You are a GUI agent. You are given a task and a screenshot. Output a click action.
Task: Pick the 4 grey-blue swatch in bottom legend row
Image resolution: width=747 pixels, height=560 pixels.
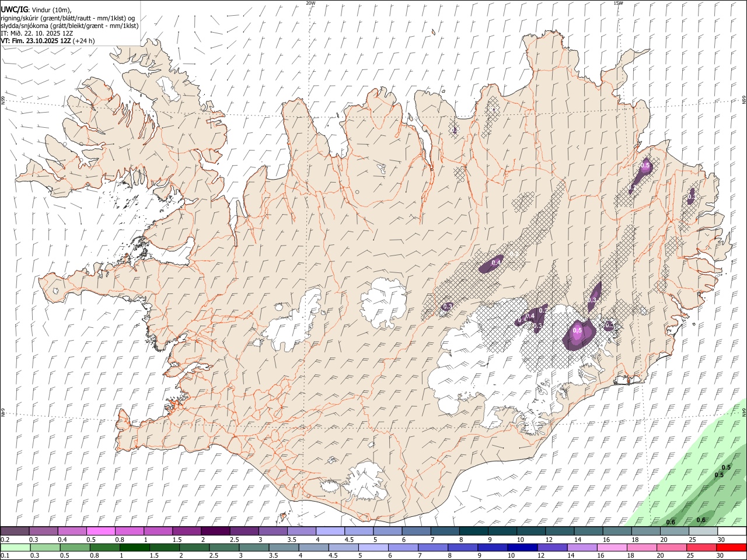tap(313, 548)
